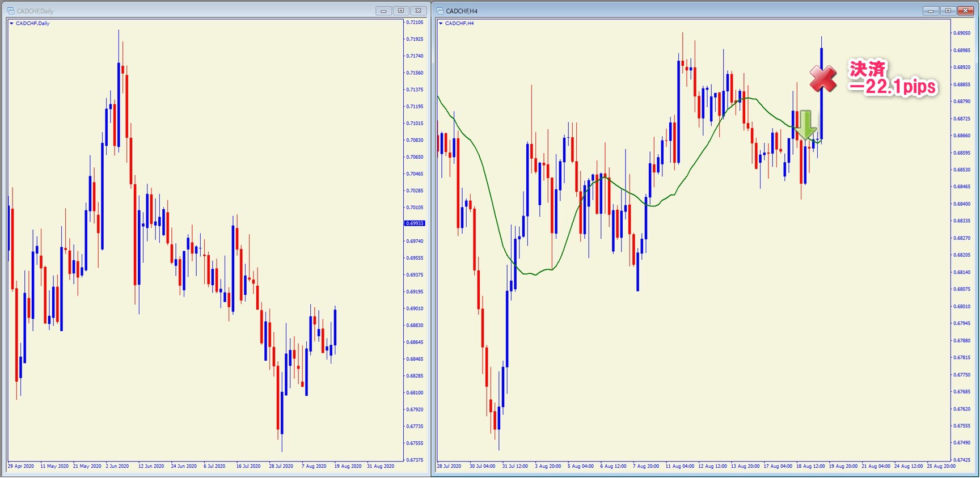Viewport: 980px width, 478px height.
Task: Click time 12 Aug 12:00 on the H4 axis
Action: click(x=713, y=466)
